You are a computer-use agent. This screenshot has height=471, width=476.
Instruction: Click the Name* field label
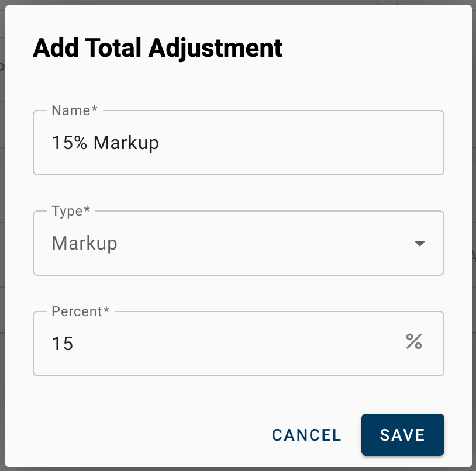(75, 110)
